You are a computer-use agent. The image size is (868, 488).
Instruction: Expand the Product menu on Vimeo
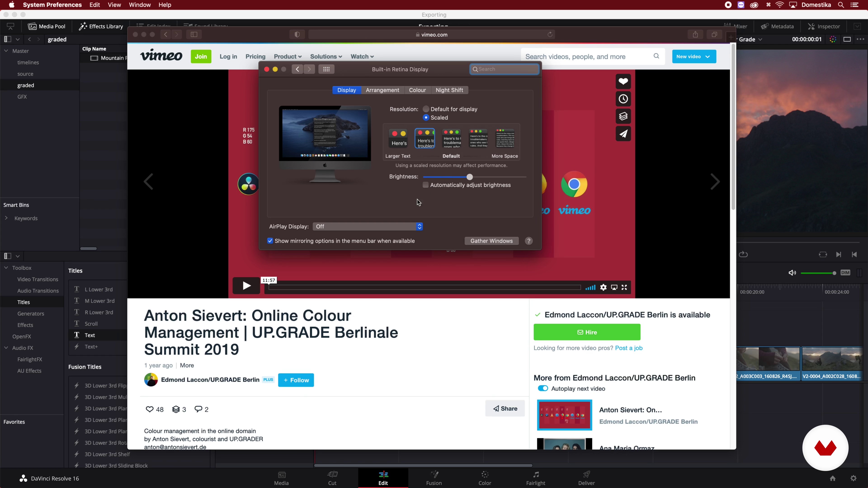click(288, 56)
